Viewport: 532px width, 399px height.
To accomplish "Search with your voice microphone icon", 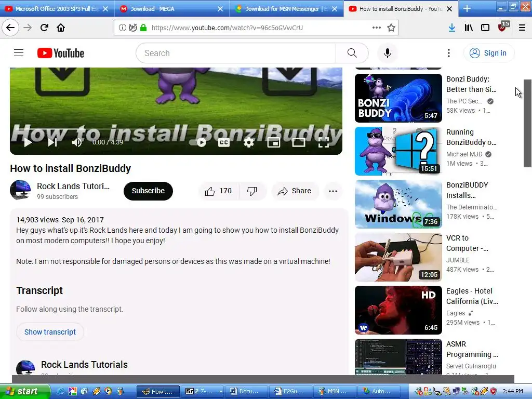I will tap(388, 53).
